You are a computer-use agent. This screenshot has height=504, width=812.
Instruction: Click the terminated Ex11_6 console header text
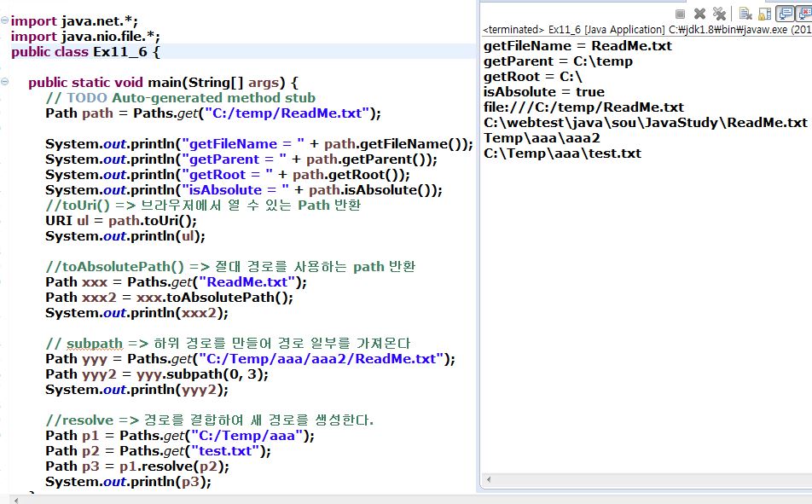coord(647,30)
